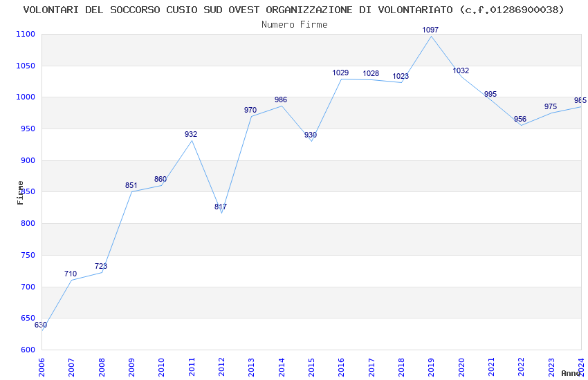588x380 pixels.
Task: Click the 1100 y-axis tick label
Action: [x=26, y=34]
